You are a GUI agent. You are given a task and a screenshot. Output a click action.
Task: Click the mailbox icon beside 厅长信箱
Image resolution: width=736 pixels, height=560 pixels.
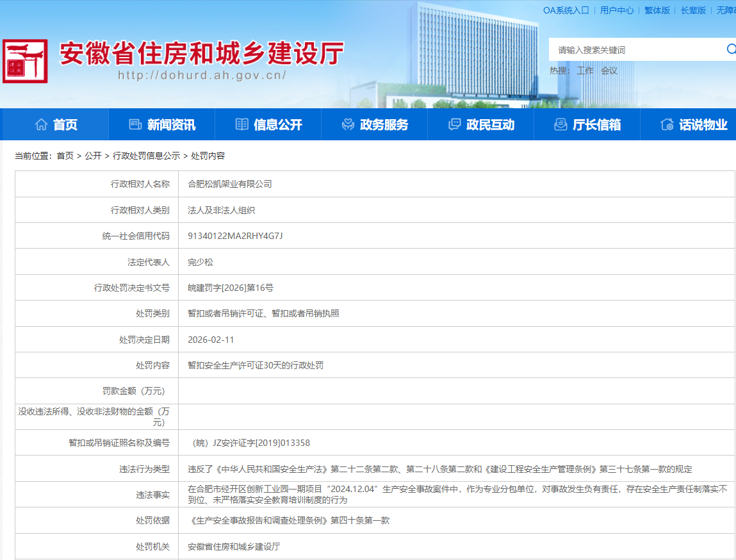[560, 124]
